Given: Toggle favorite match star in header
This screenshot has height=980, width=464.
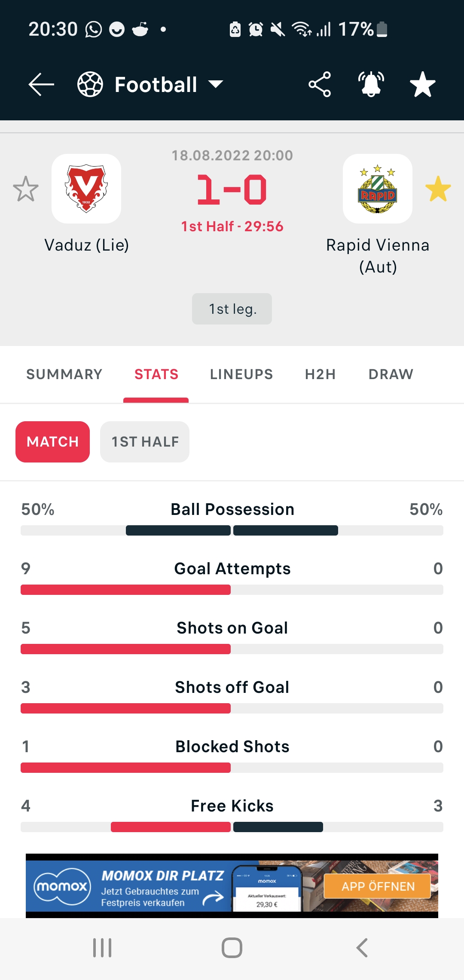Looking at the screenshot, I should 423,84.
